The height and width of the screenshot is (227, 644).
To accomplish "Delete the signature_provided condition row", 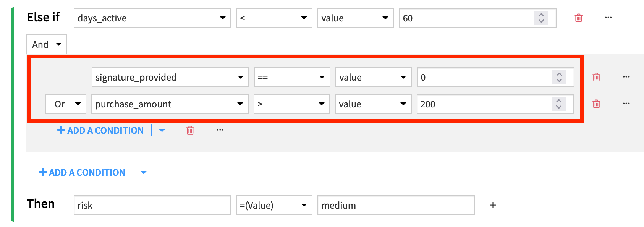I will point(596,77).
